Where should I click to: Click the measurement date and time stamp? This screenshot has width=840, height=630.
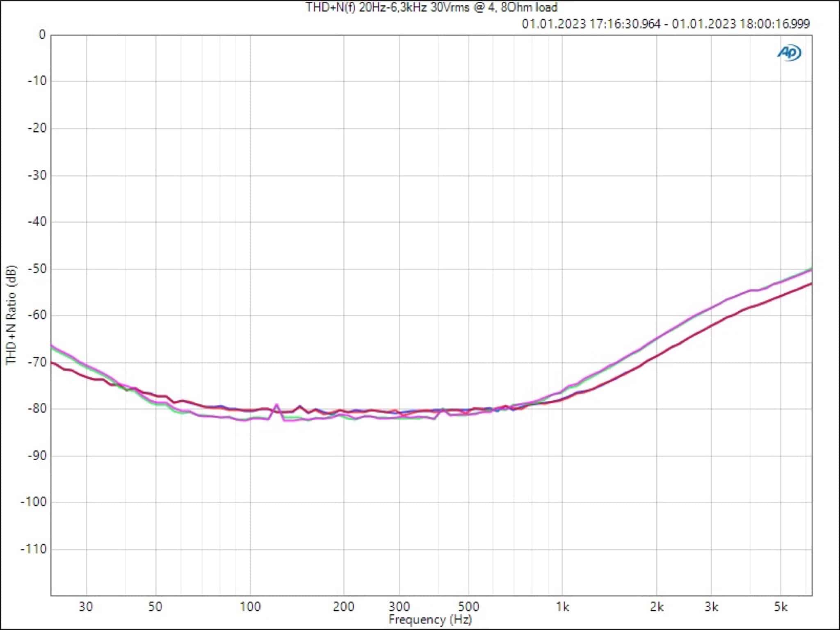point(665,24)
